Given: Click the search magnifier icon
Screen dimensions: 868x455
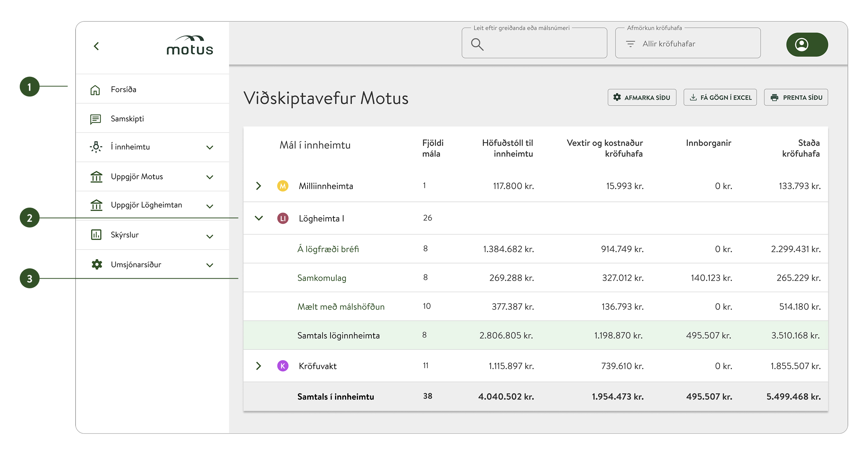Looking at the screenshot, I should [x=477, y=44].
